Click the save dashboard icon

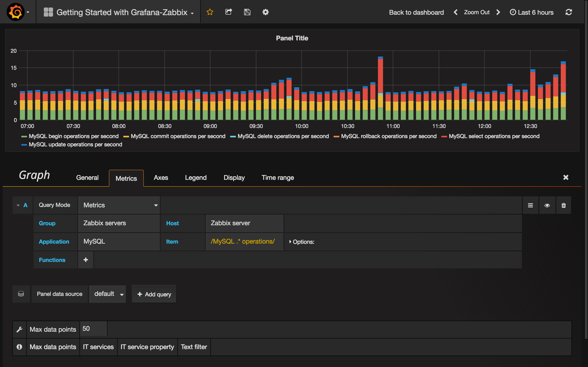[x=247, y=12]
